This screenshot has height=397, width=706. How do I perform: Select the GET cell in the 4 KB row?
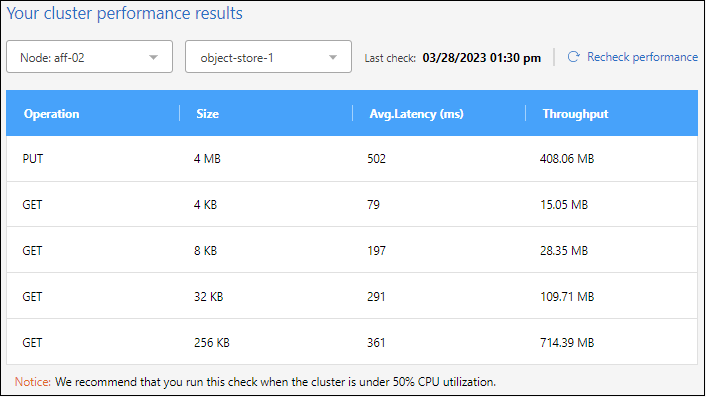(x=32, y=205)
